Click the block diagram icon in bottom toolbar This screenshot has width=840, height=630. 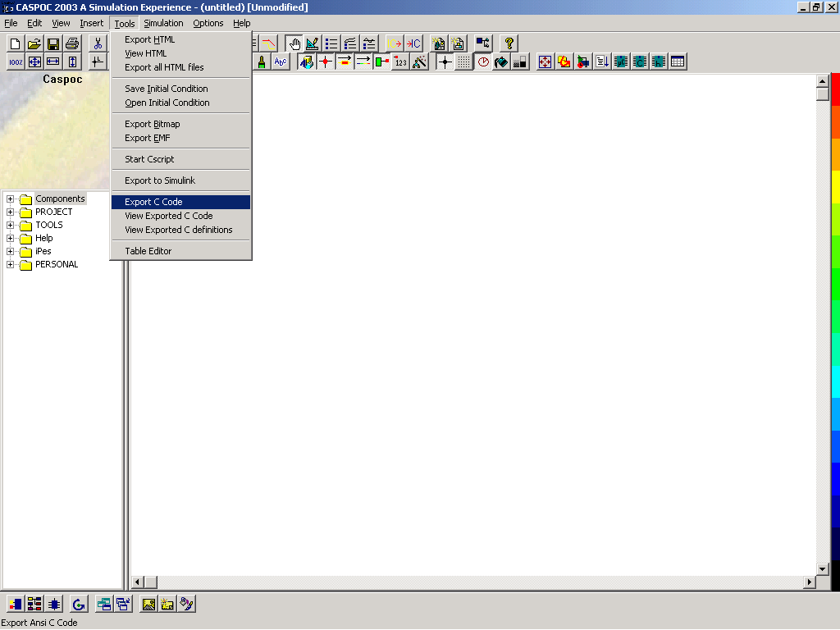[34, 605]
